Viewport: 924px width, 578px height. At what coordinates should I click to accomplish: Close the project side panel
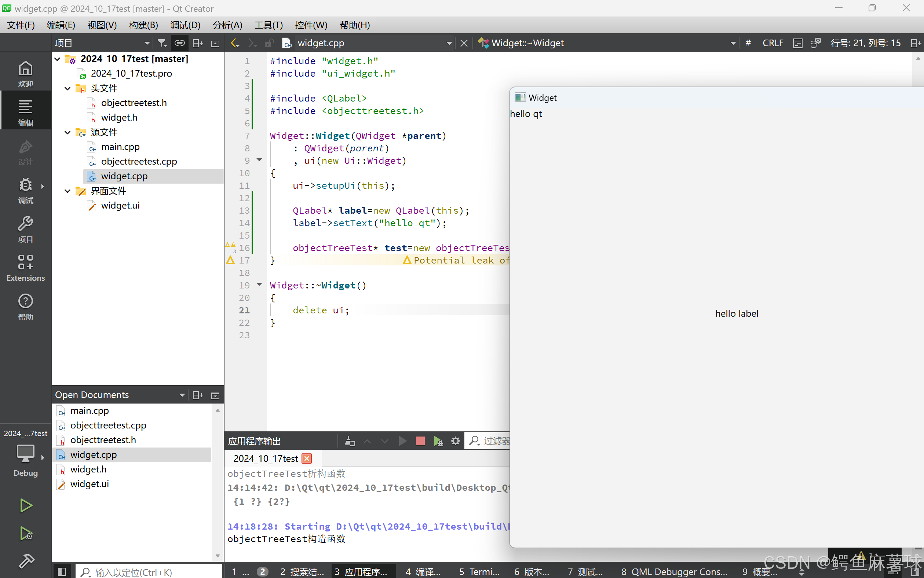tap(215, 43)
